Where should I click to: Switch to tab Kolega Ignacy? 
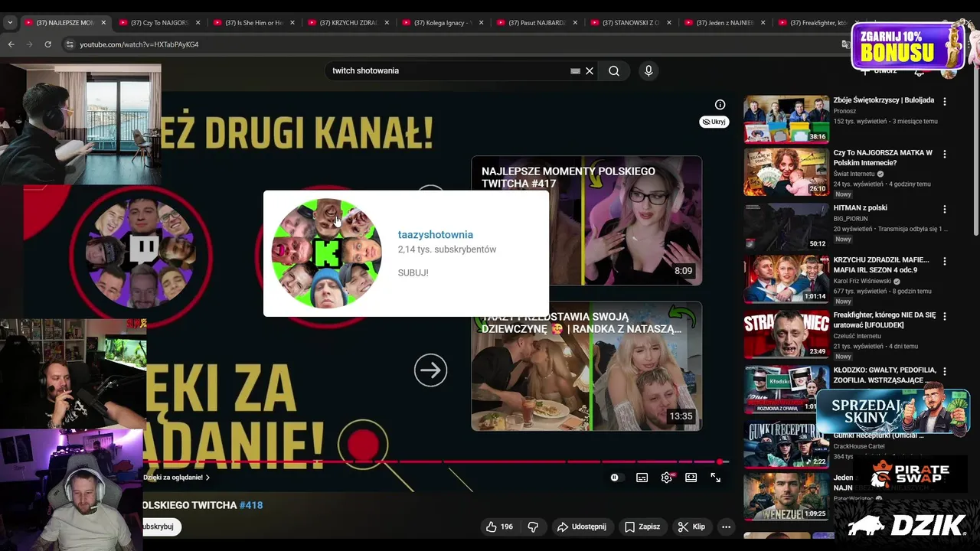click(443, 22)
